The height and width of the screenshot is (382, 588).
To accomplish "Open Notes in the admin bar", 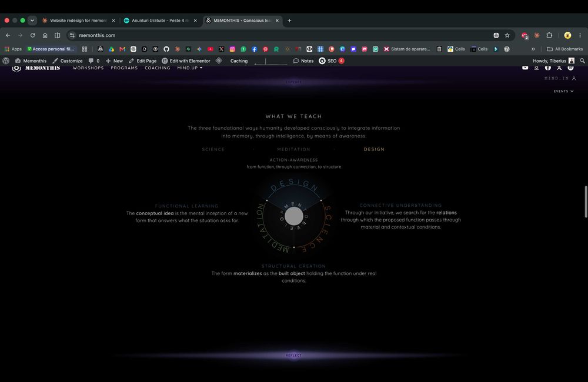I will pyautogui.click(x=303, y=61).
